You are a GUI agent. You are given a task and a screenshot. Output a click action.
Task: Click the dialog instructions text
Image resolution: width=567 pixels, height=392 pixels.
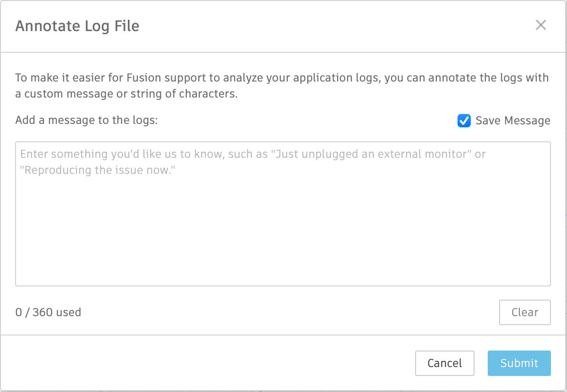[x=282, y=85]
